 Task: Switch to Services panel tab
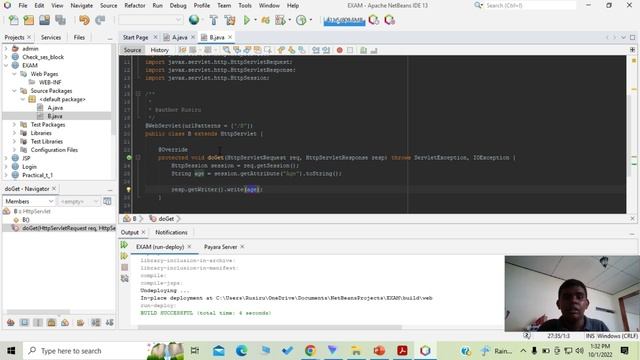point(51,37)
